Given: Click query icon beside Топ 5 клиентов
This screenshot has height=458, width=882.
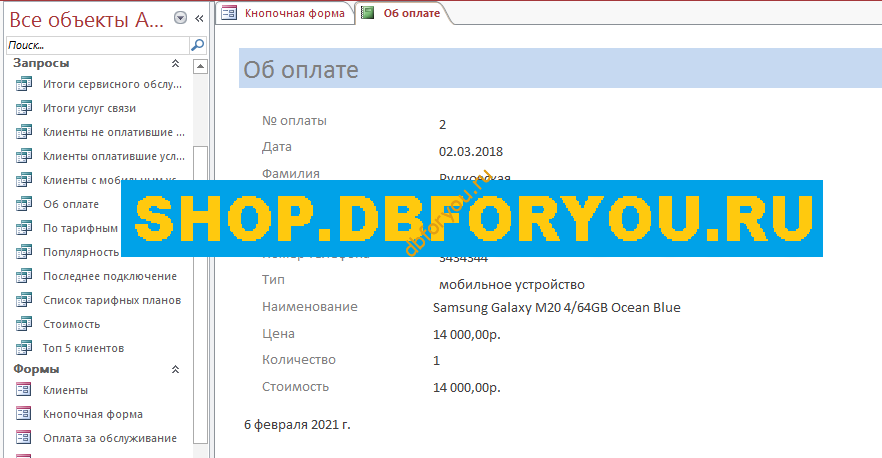Looking at the screenshot, I should pos(24,348).
